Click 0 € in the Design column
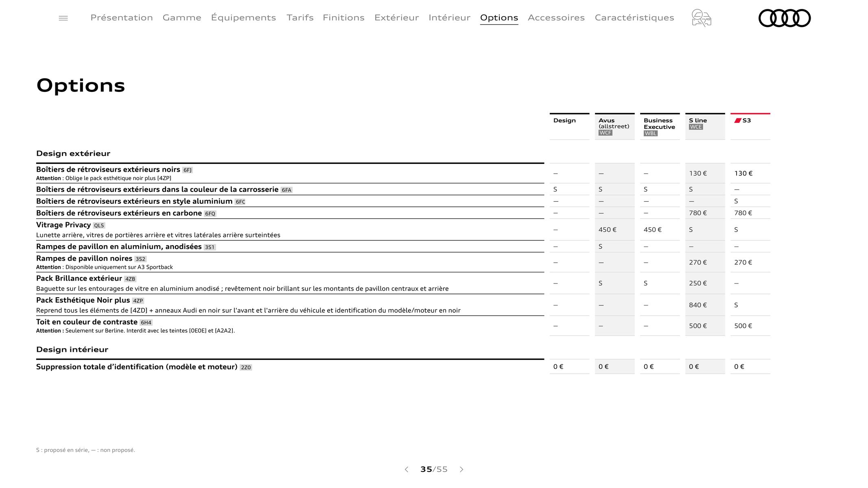Viewport: 868px width, 488px height. [558, 366]
